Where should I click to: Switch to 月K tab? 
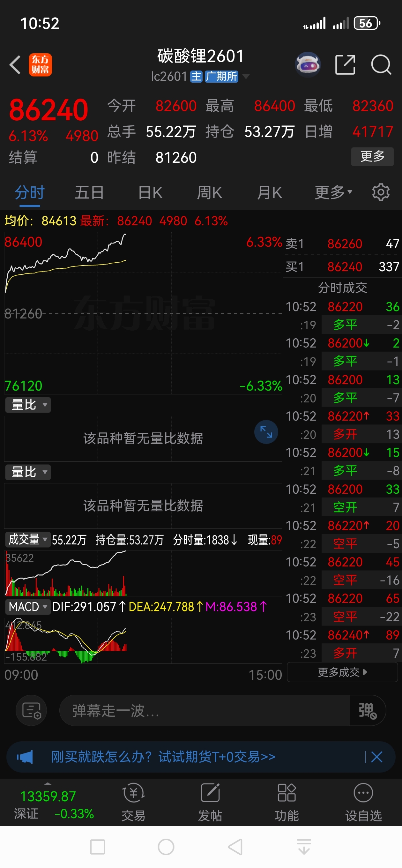(x=270, y=192)
